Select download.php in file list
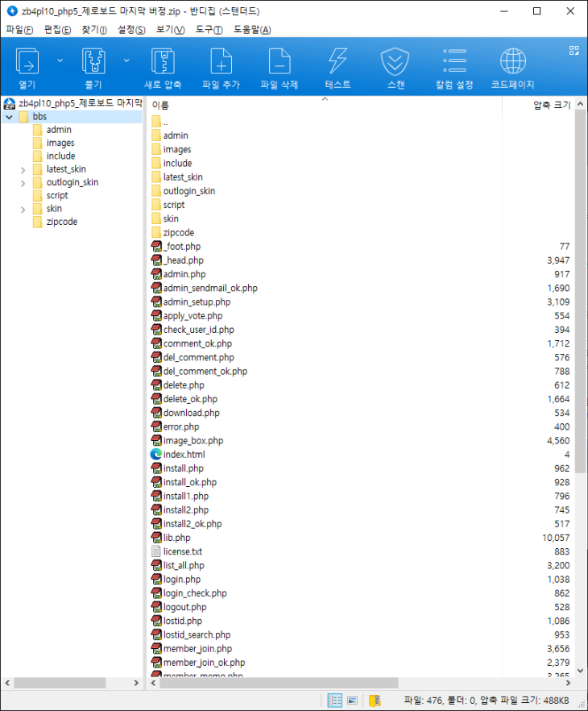 coord(191,413)
